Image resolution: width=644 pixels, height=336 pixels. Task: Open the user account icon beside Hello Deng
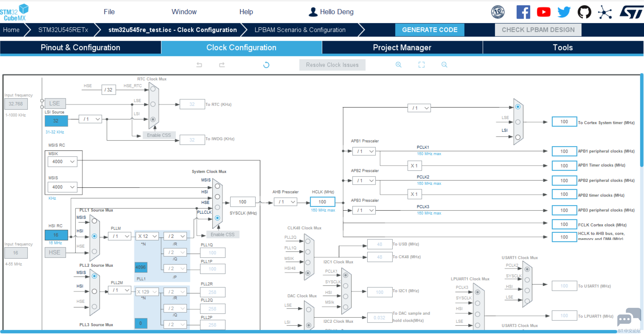tap(313, 12)
